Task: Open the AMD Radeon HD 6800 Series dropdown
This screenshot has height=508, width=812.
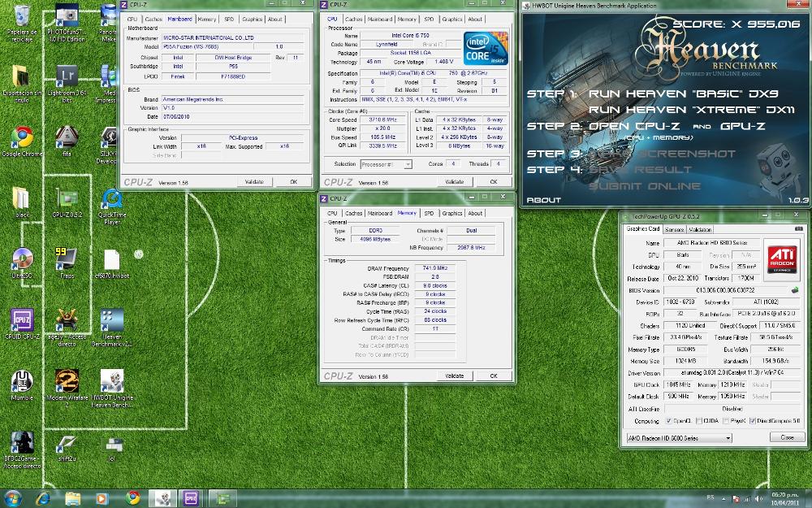Action: (x=680, y=438)
